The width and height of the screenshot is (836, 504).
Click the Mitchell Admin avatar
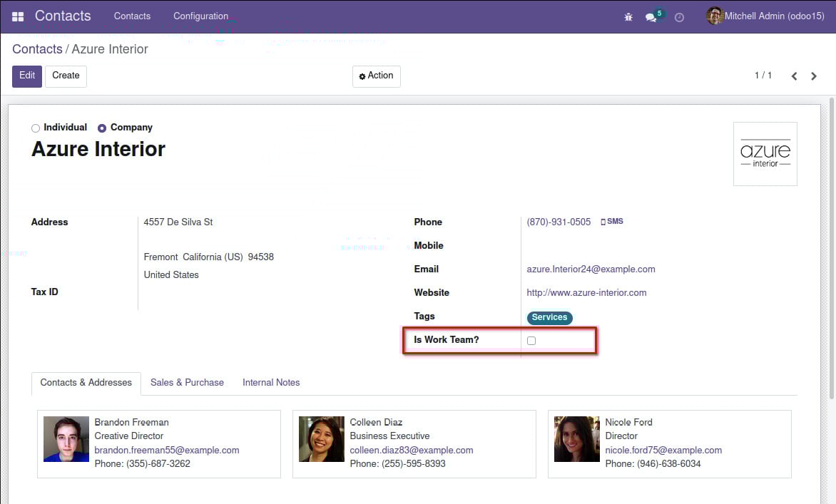coord(715,16)
